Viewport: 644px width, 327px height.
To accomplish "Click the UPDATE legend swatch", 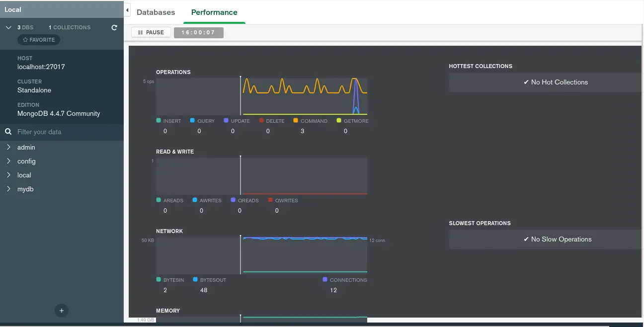I will coord(226,120).
